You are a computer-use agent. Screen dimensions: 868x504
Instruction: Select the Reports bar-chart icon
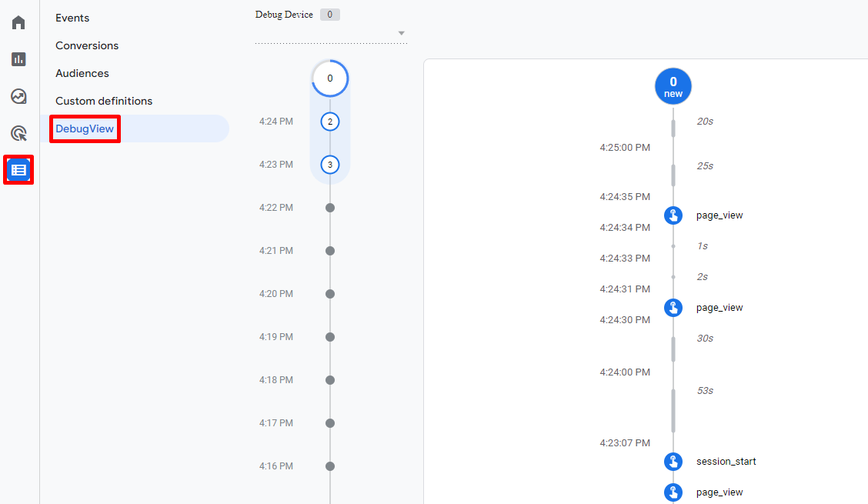(x=18, y=58)
